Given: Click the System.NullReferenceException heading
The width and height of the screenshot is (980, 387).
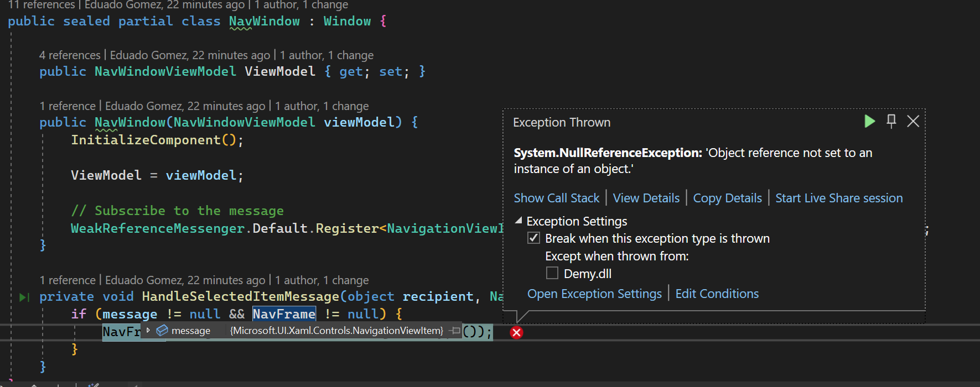Looking at the screenshot, I should click(x=608, y=153).
